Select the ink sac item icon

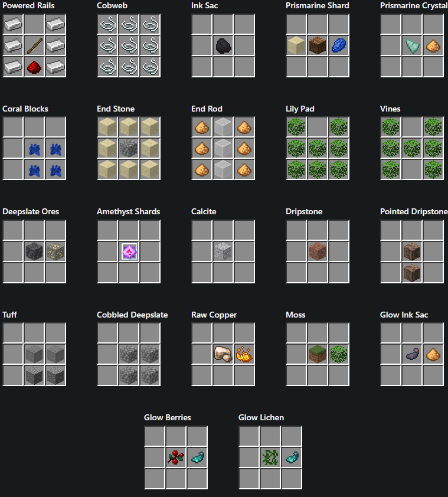[224, 45]
